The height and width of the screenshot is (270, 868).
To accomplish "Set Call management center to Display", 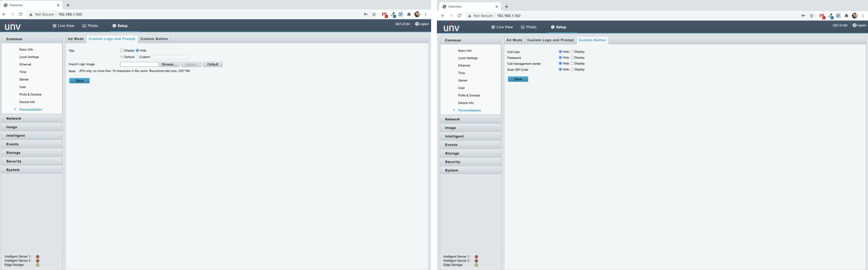I will [x=572, y=63].
